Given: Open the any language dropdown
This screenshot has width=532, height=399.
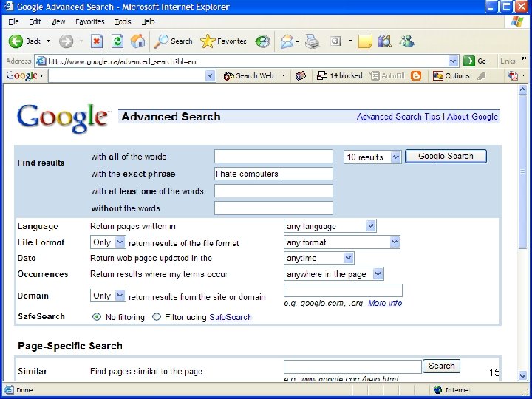Looking at the screenshot, I should 330,226.
